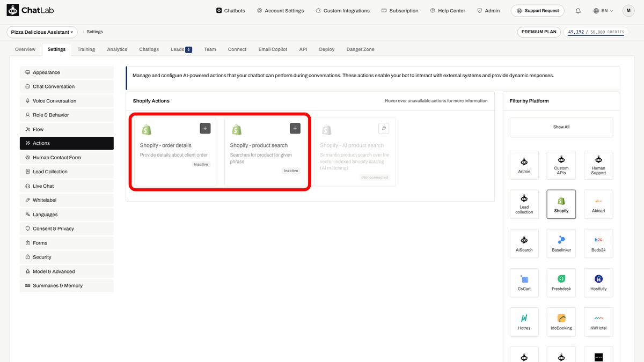This screenshot has width=644, height=362.
Task: Click the plug icon on Shopify - AI product search
Action: click(x=383, y=128)
